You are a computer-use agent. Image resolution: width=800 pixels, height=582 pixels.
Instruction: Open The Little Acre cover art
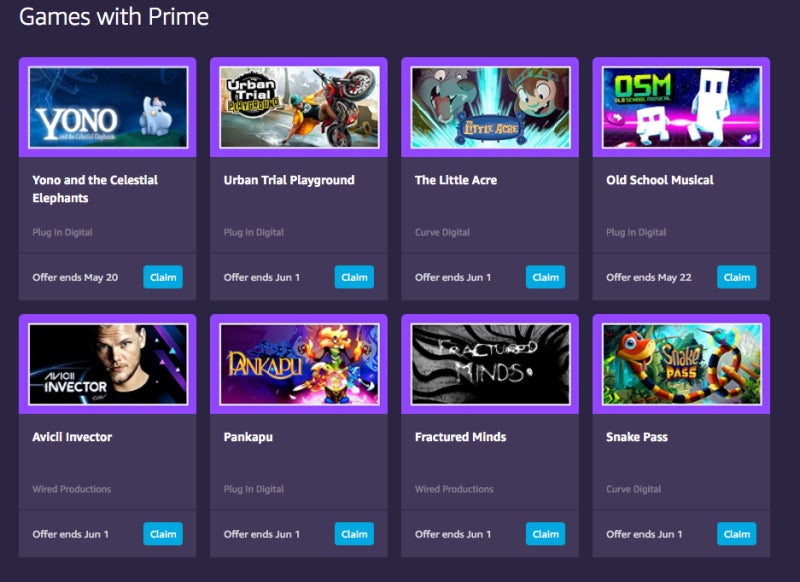point(490,107)
